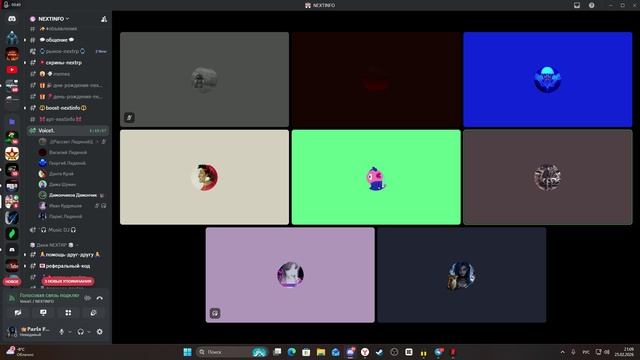Screen dimensions: 640x360
Task: Open Yandex browser from the taskbar
Action: point(365,352)
